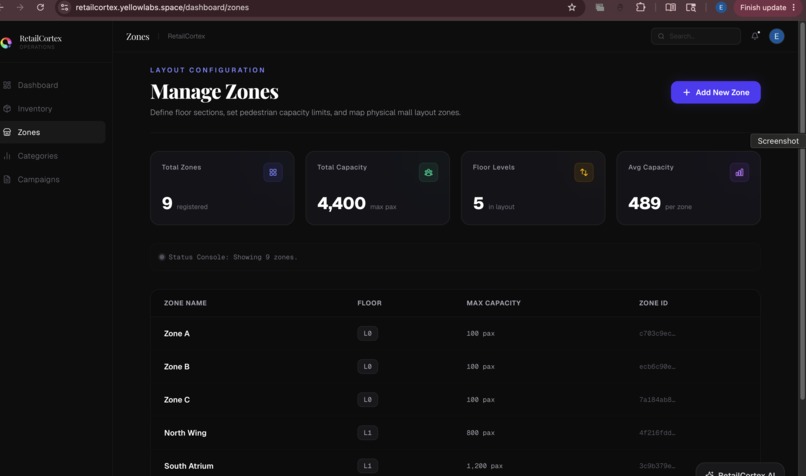806x476 pixels.
Task: Click the Add New Zone button
Action: [x=716, y=92]
